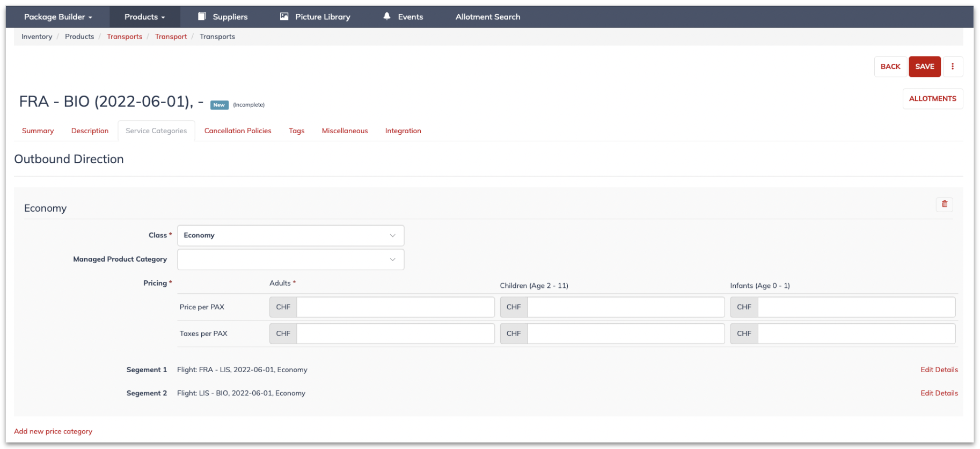Expand the Managed Product Category dropdown
The image size is (980, 449).
290,259
